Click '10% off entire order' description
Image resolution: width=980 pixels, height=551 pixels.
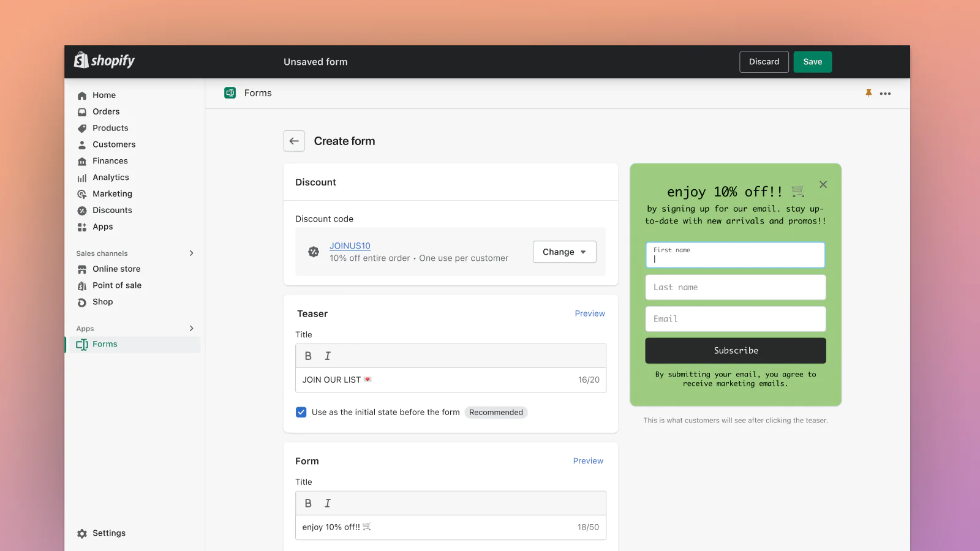[370, 258]
